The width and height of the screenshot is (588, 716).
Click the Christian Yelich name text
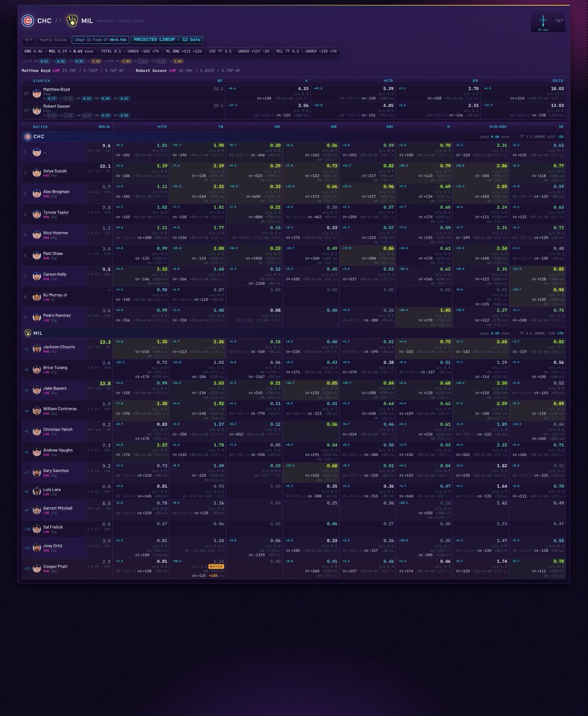(x=59, y=428)
